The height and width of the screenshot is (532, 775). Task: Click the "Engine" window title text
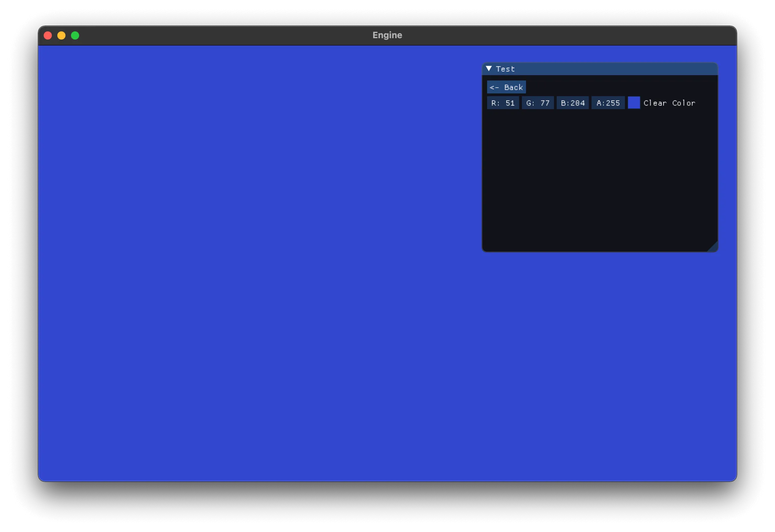pyautogui.click(x=387, y=35)
